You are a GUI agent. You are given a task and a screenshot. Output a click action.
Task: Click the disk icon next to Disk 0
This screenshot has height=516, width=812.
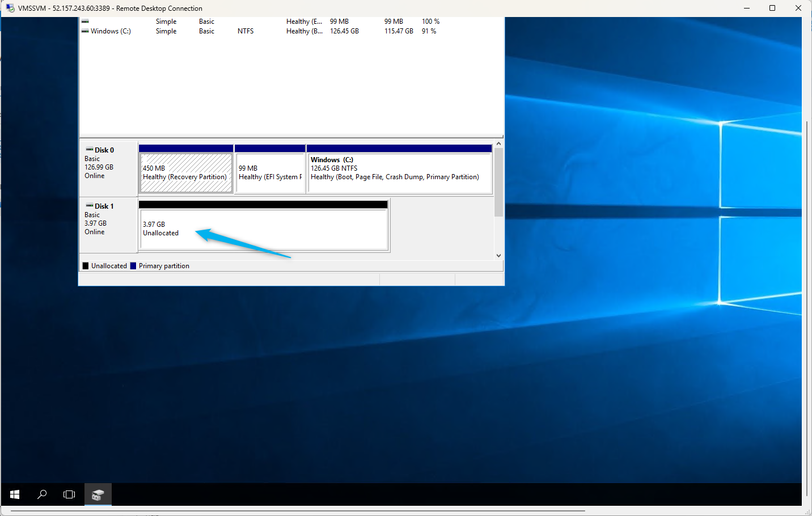pyautogui.click(x=90, y=150)
